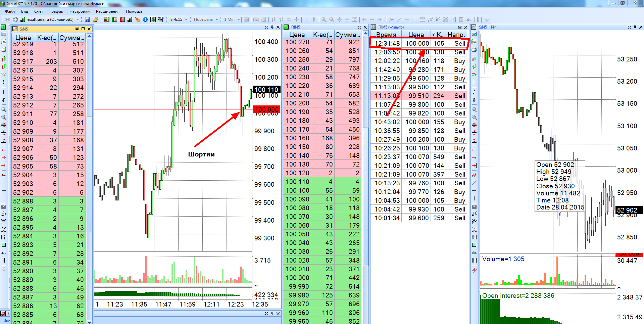This screenshot has height=324, width=644.
Task: Toggle crosshair cursor in far-left vertical toolbar
Action: pos(4,82)
